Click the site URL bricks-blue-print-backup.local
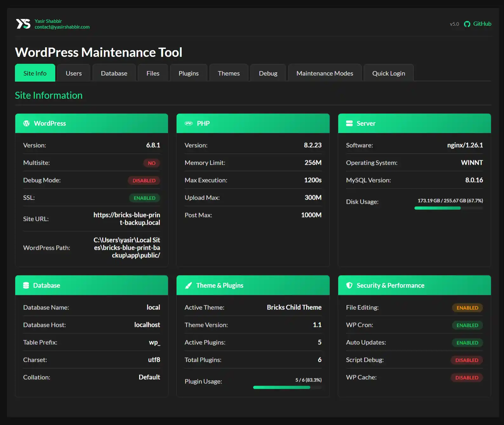The height and width of the screenshot is (425, 504). pos(127,219)
